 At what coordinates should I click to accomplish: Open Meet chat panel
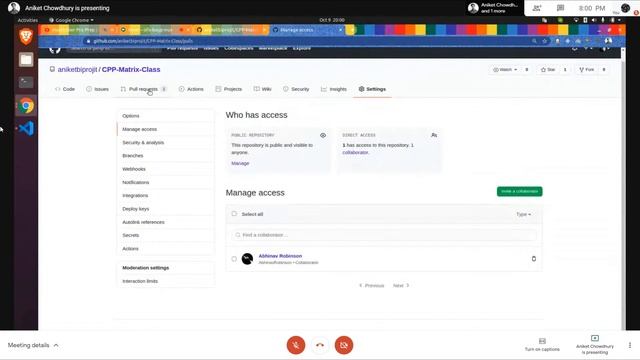(x=560, y=8)
